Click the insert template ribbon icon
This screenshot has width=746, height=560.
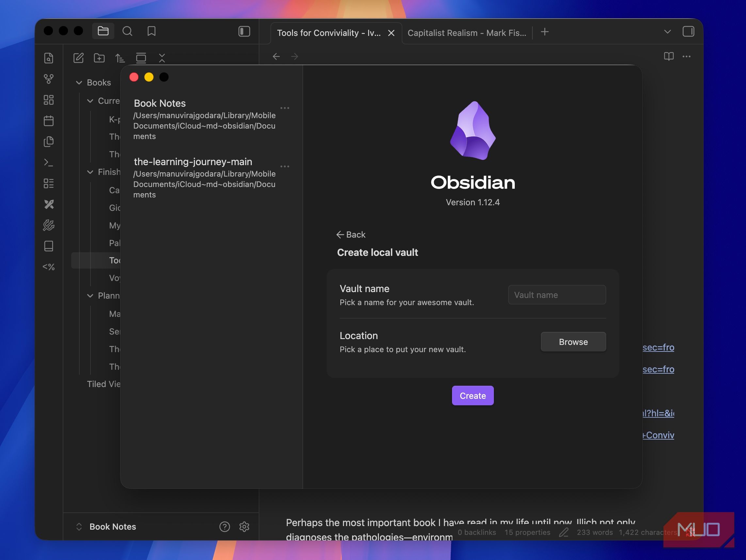click(x=49, y=142)
